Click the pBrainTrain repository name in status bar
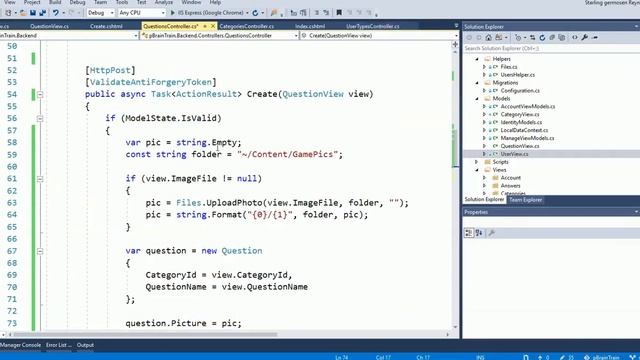Viewport: 640px width, 360px height. pyautogui.click(x=606, y=357)
